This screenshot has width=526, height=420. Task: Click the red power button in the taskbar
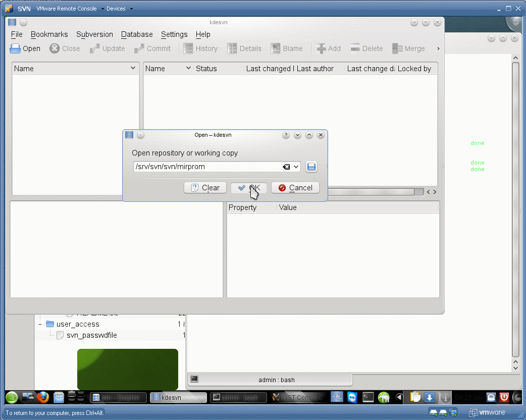coord(504,397)
